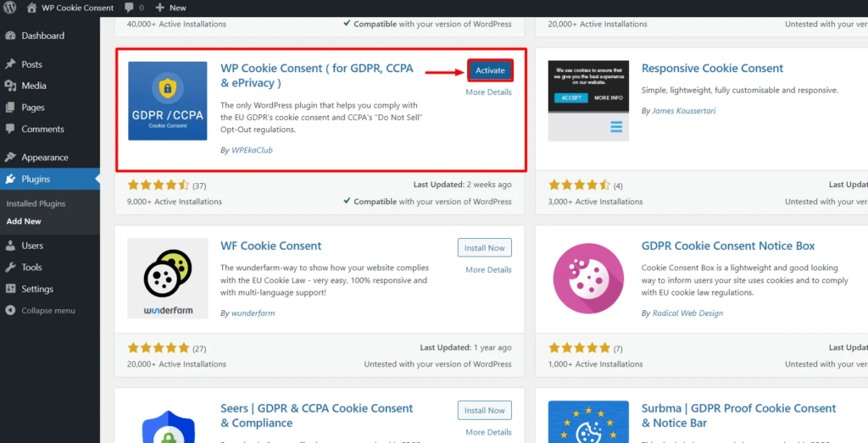Select Add New plugins submenu item
868x443 pixels.
coord(24,221)
